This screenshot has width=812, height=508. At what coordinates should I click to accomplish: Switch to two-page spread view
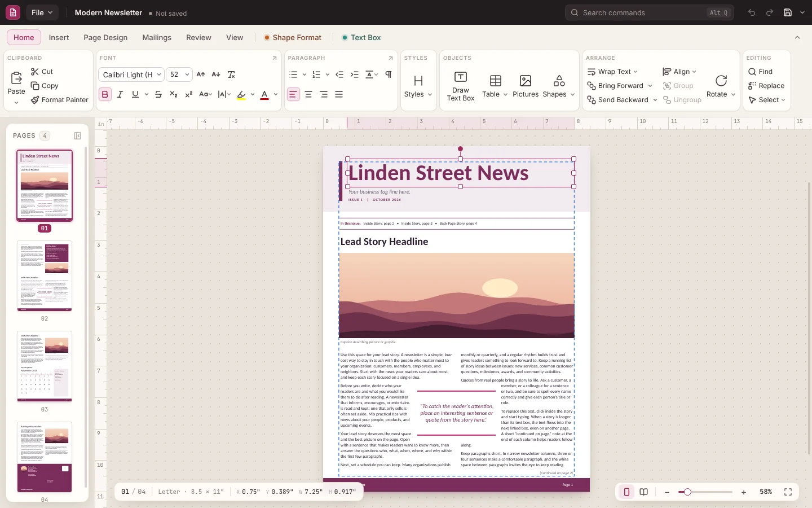pos(644,492)
